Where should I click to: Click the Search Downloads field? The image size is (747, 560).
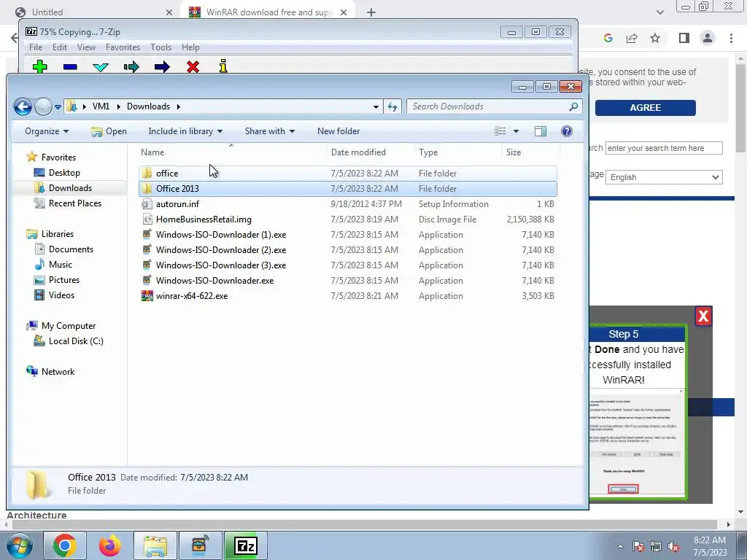click(495, 106)
